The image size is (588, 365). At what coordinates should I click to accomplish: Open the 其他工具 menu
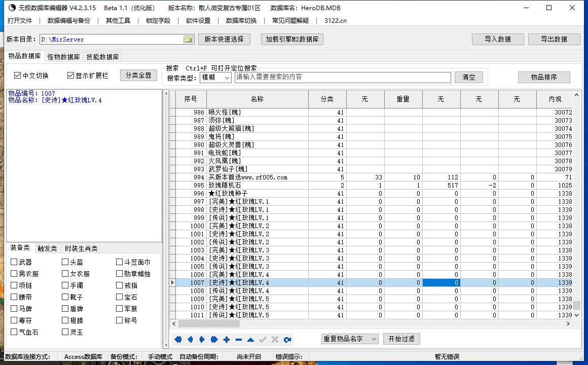118,21
